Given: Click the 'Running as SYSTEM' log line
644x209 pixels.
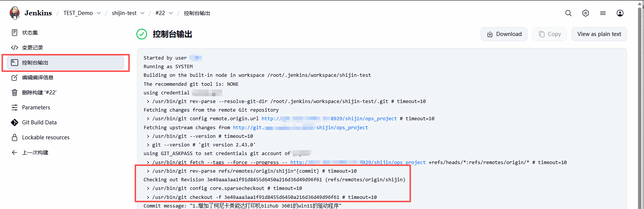Looking at the screenshot, I should point(168,67).
